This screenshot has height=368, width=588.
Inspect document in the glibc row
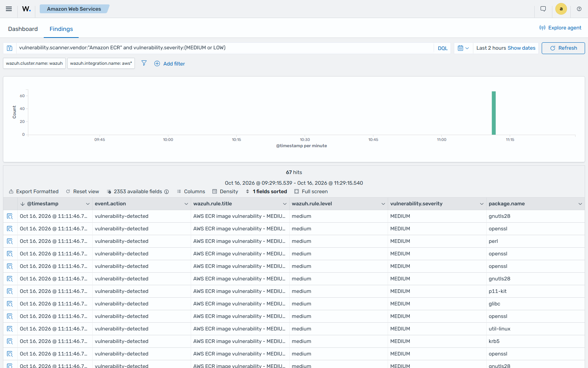coord(10,304)
